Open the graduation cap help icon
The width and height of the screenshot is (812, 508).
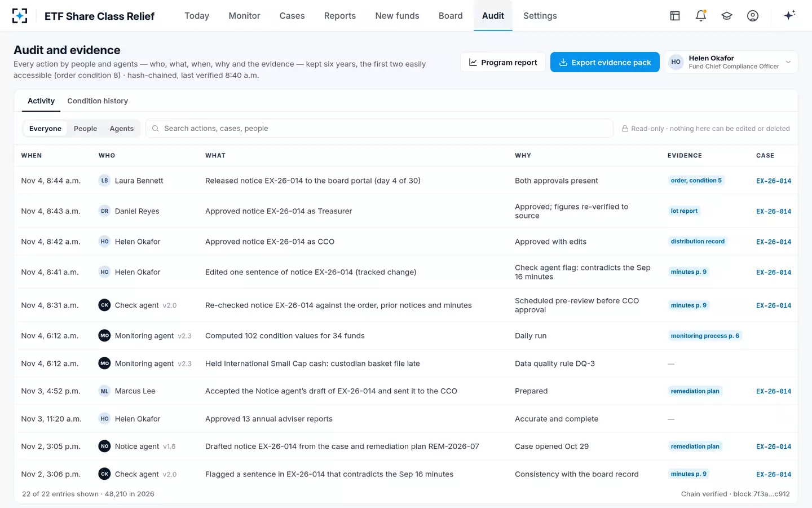tap(727, 16)
